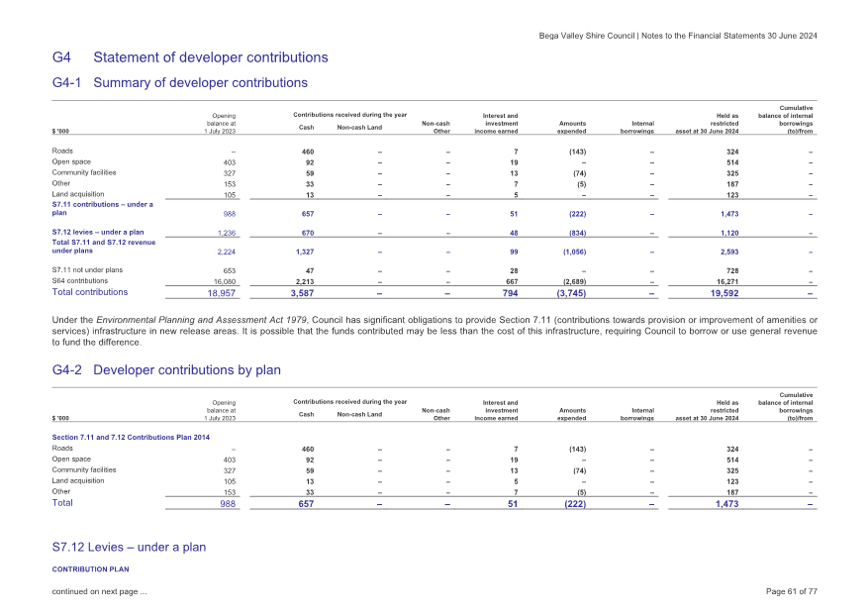Viewport: 868px width, 616px height.
Task: Click the 'S7.12 Levies – under a plan' heading
Action: pos(129,548)
